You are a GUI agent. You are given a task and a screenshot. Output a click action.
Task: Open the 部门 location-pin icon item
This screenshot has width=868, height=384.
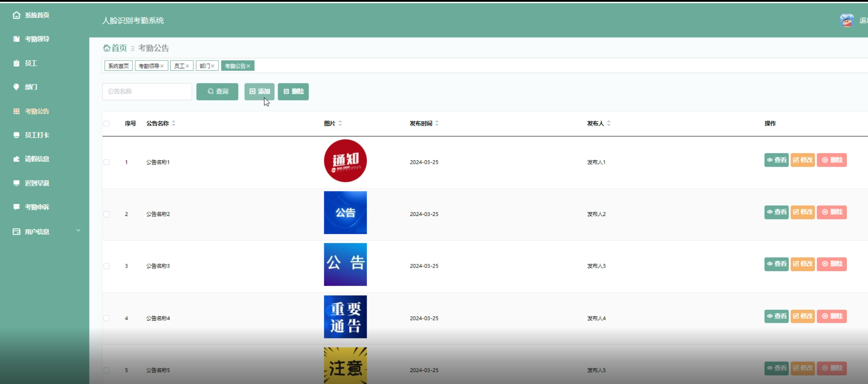[x=16, y=87]
